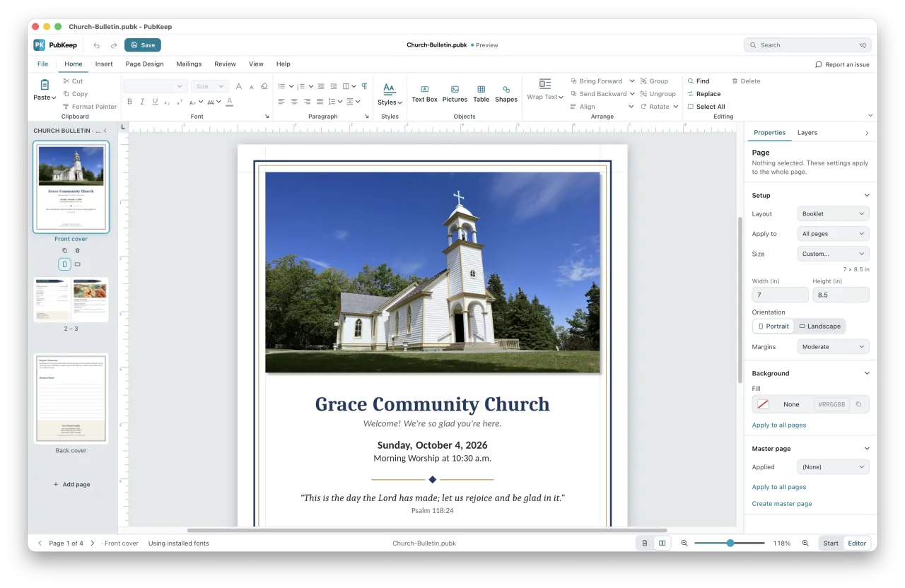Viewport: 905px width, 588px height.
Task: Choose landscape page icon under Front cover
Action: coord(78,264)
